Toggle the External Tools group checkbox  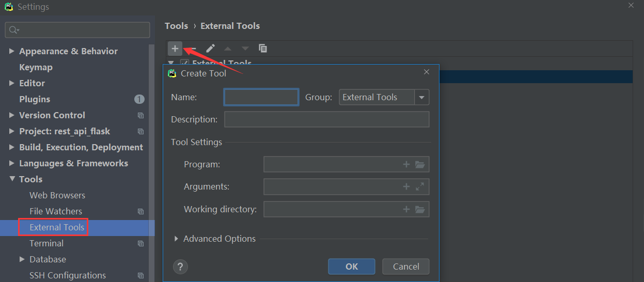click(x=184, y=64)
